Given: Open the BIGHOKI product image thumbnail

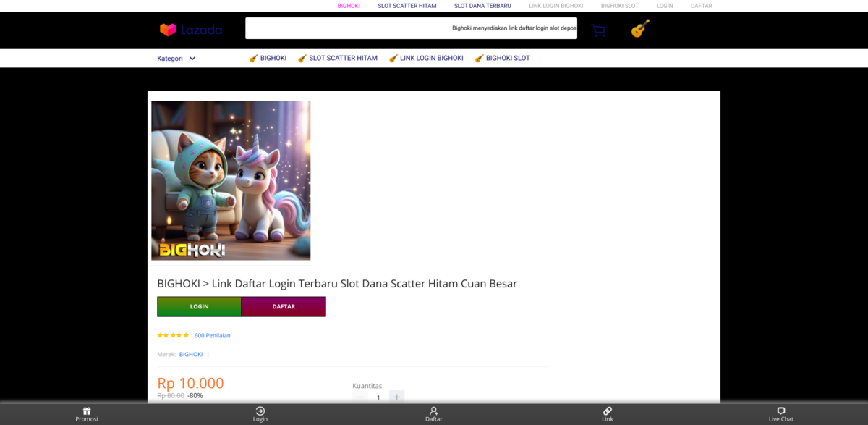Looking at the screenshot, I should pyautogui.click(x=231, y=180).
